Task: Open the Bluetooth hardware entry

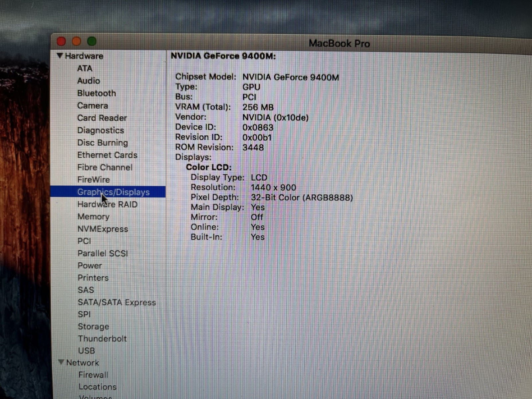Action: pyautogui.click(x=96, y=93)
